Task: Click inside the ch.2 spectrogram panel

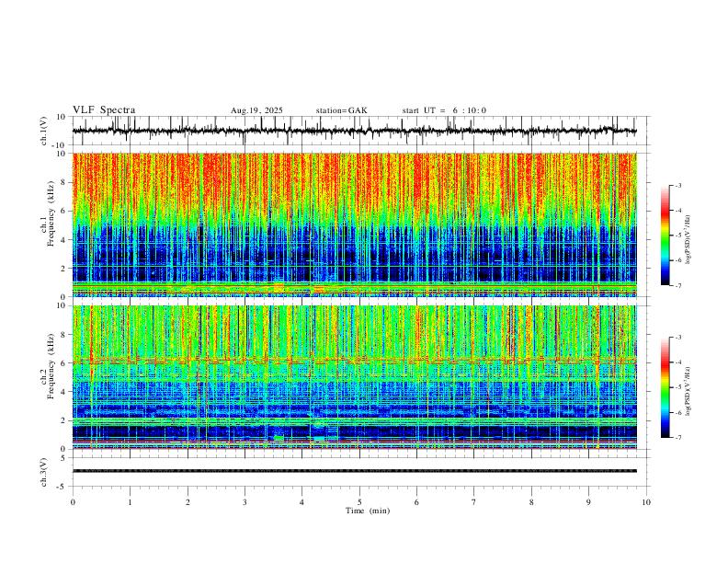Action: pyautogui.click(x=355, y=377)
